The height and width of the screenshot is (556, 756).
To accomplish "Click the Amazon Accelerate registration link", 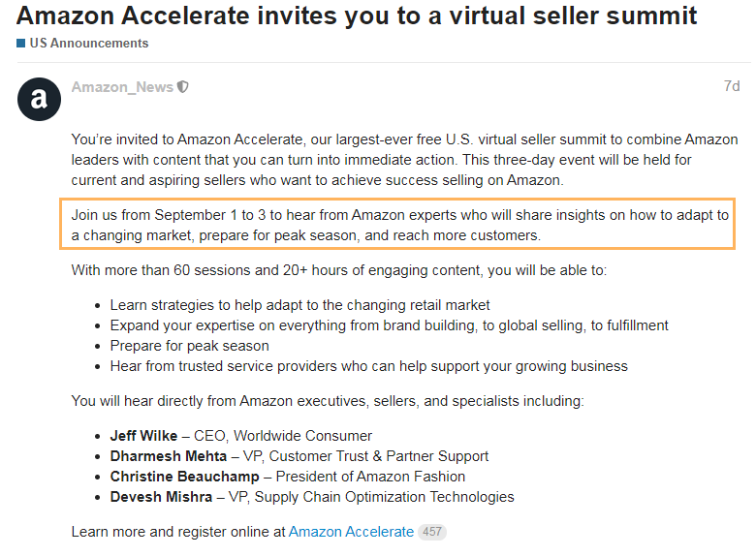I will 351,532.
